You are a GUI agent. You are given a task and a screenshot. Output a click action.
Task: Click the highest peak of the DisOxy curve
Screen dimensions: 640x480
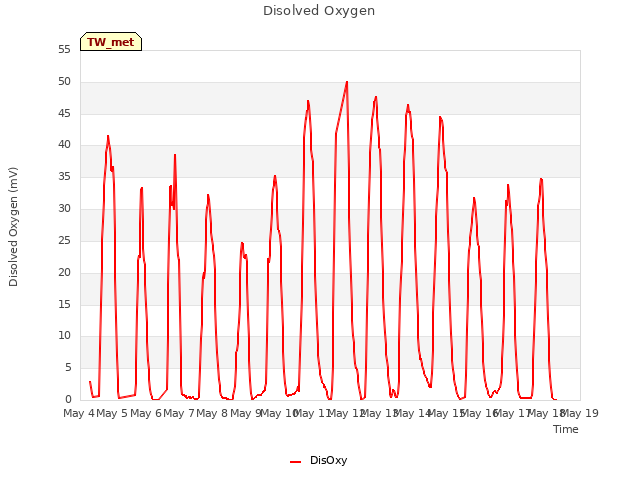[347, 82]
